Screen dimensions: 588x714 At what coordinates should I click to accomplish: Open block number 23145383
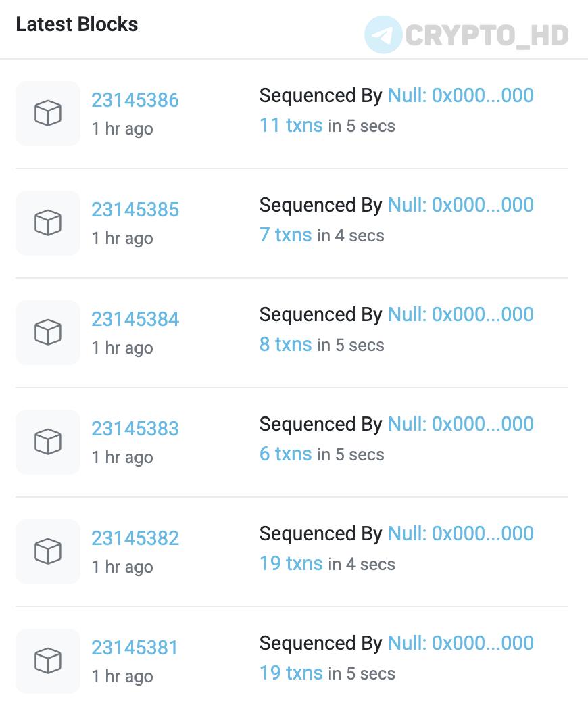[x=135, y=429]
